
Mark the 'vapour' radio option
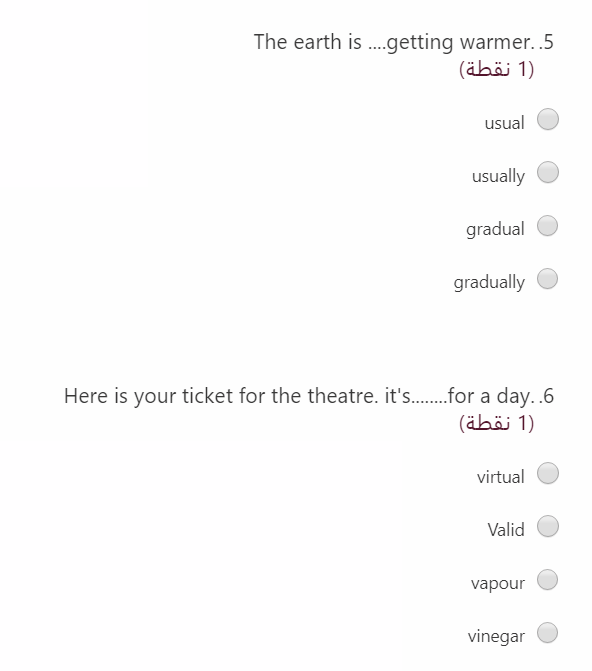click(547, 579)
